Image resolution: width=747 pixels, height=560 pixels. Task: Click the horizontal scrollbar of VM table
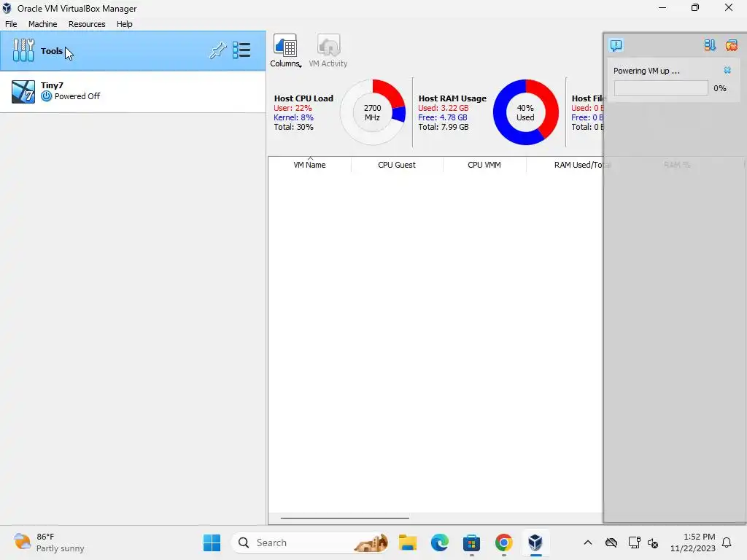pyautogui.click(x=345, y=518)
